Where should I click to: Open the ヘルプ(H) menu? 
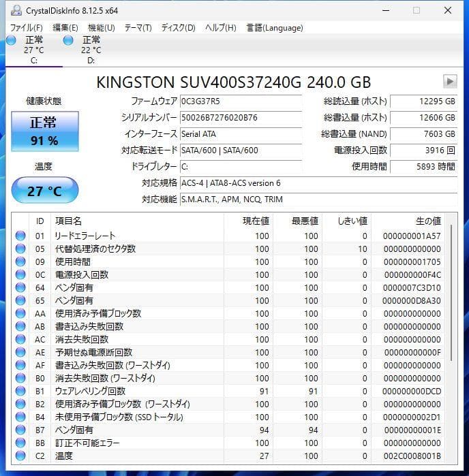click(x=221, y=28)
